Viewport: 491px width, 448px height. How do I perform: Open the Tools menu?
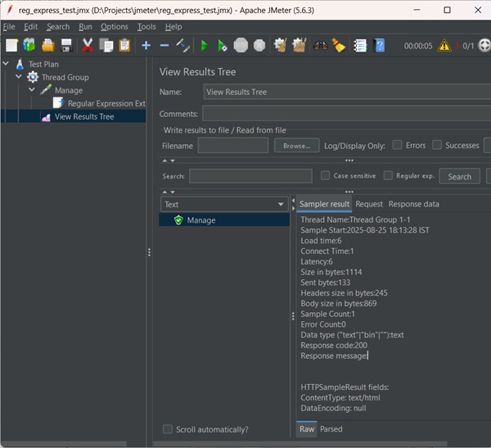(x=146, y=27)
